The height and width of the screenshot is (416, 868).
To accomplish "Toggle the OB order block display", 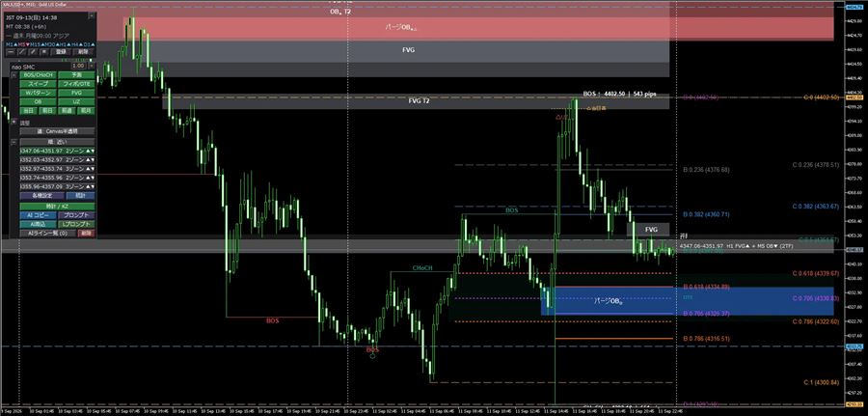I will coord(38,102).
